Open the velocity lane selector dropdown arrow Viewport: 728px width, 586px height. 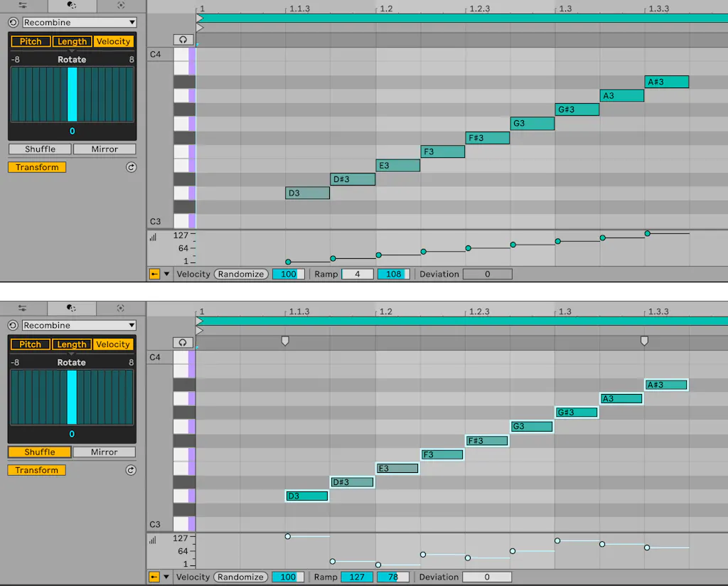click(x=168, y=274)
